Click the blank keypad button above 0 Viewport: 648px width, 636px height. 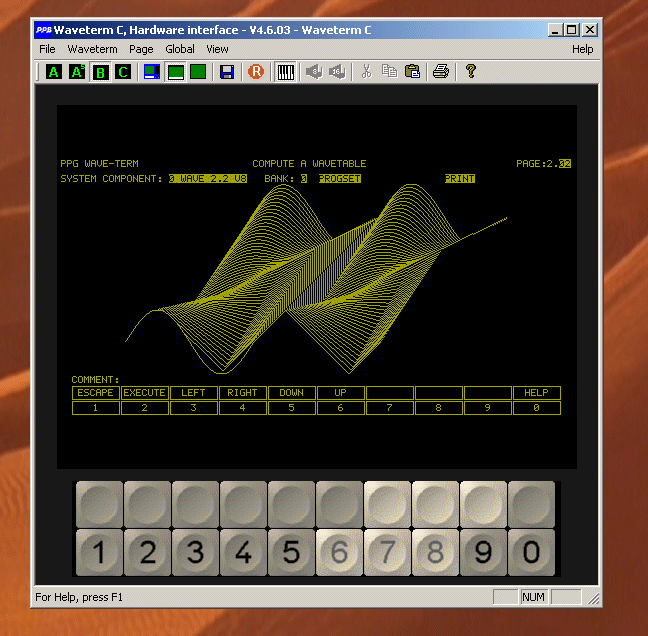click(x=531, y=504)
